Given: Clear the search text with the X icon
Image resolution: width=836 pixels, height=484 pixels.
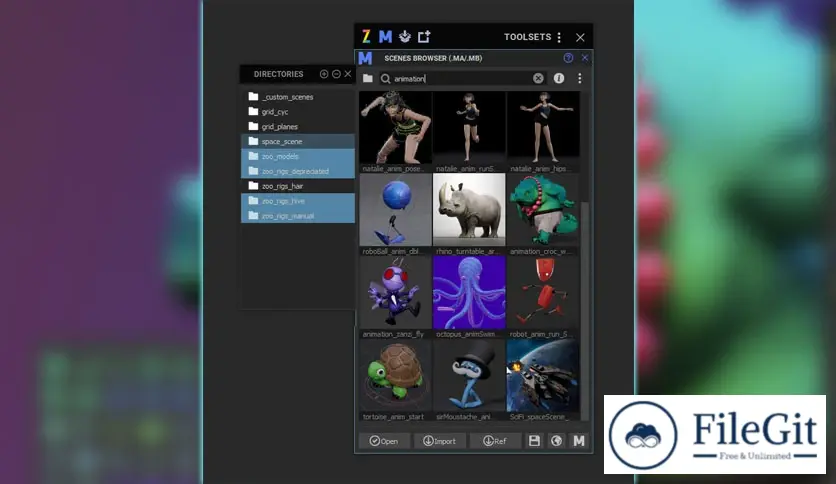Looking at the screenshot, I should click(538, 78).
